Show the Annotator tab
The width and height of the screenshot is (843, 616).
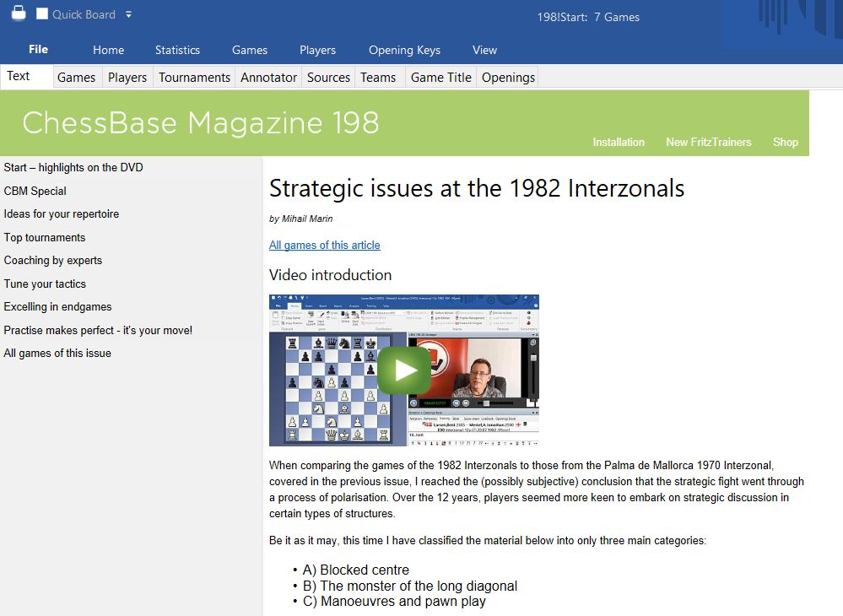coord(268,77)
